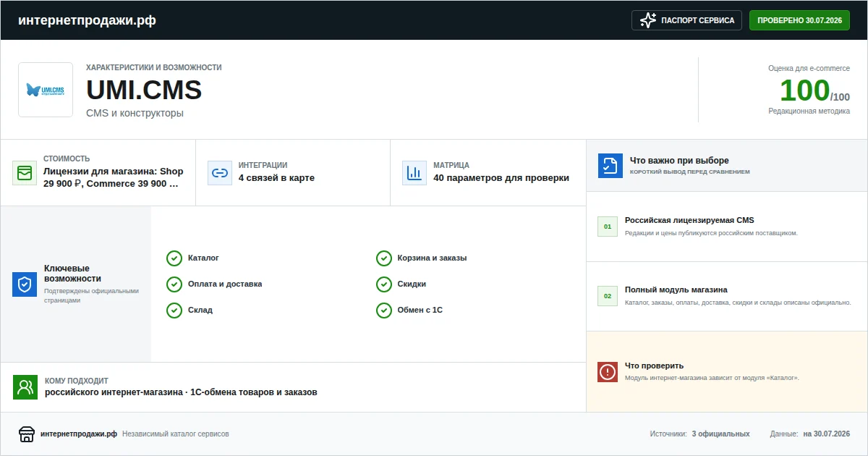Click the Что проверить title

(654, 366)
